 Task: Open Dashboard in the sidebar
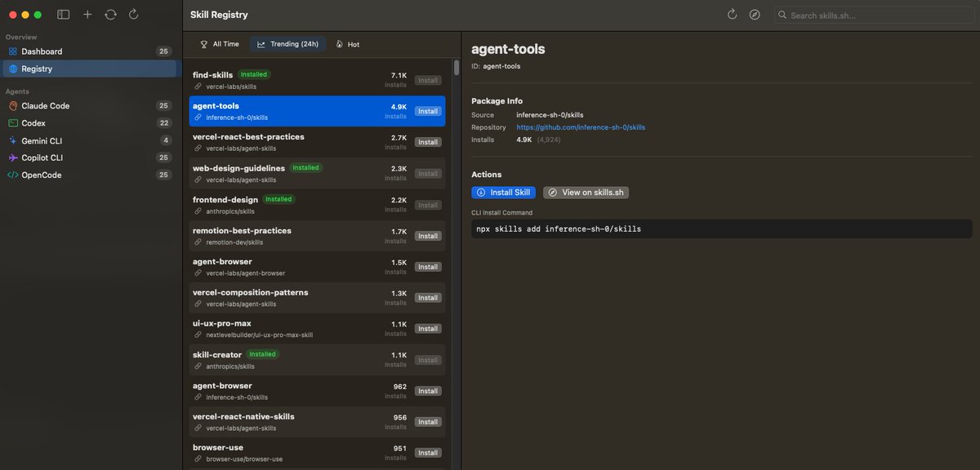pyautogui.click(x=89, y=51)
